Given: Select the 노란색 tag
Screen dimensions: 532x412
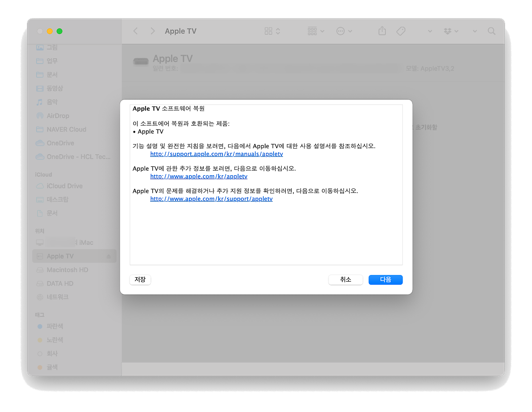Looking at the screenshot, I should click(74, 340).
